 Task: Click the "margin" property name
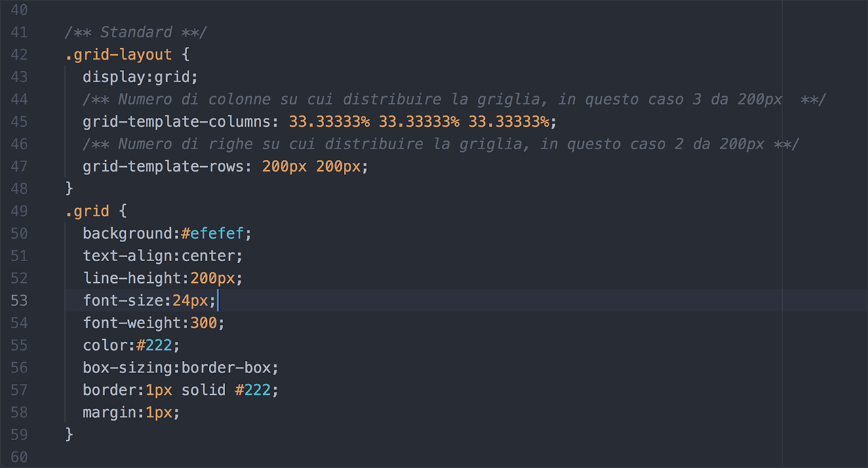(109, 412)
